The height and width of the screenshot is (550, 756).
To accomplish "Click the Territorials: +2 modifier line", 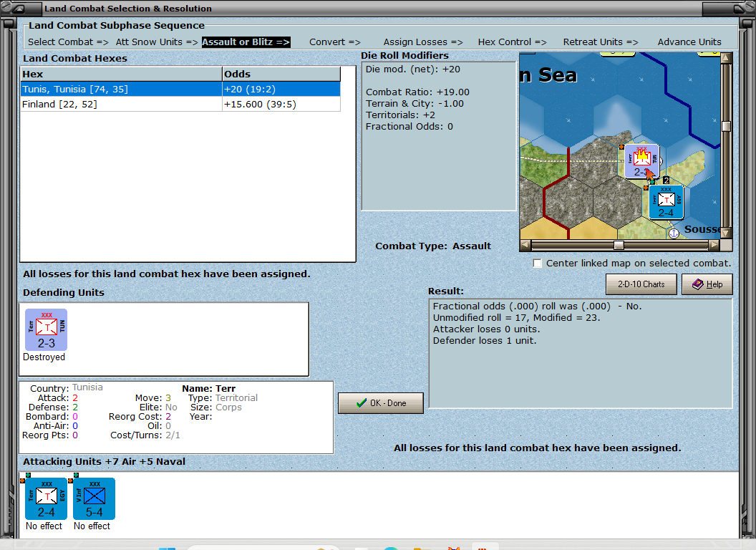I will click(x=400, y=115).
